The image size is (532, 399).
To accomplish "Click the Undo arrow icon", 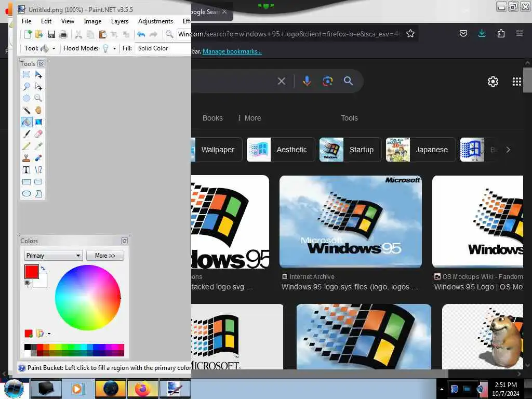I will click(x=141, y=34).
